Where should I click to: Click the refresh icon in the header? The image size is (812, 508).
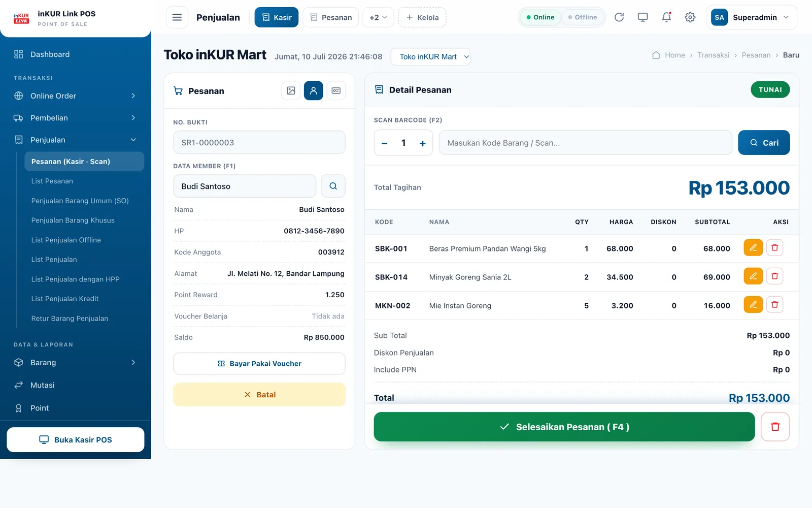619,17
